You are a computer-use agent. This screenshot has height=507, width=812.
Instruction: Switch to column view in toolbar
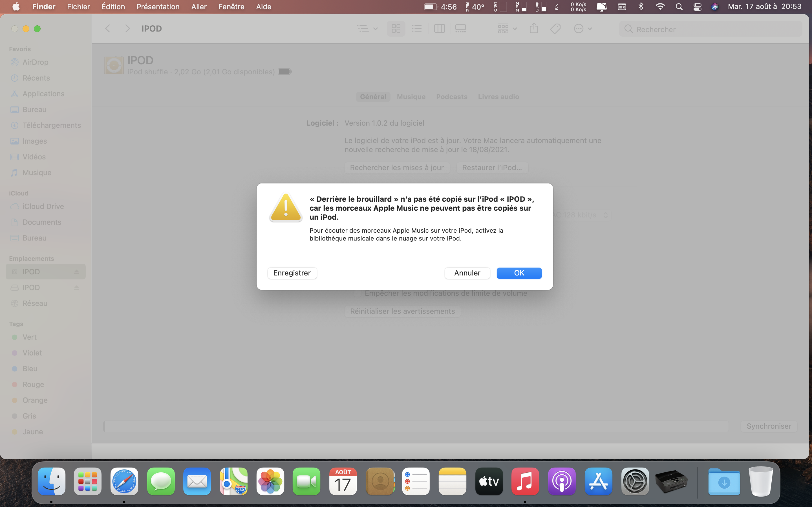[x=439, y=29]
